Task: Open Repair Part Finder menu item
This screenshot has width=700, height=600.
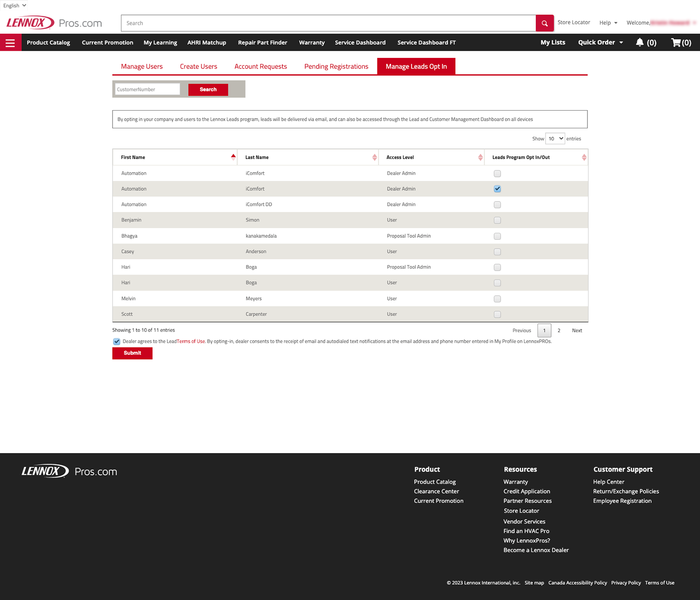Action: pyautogui.click(x=263, y=42)
